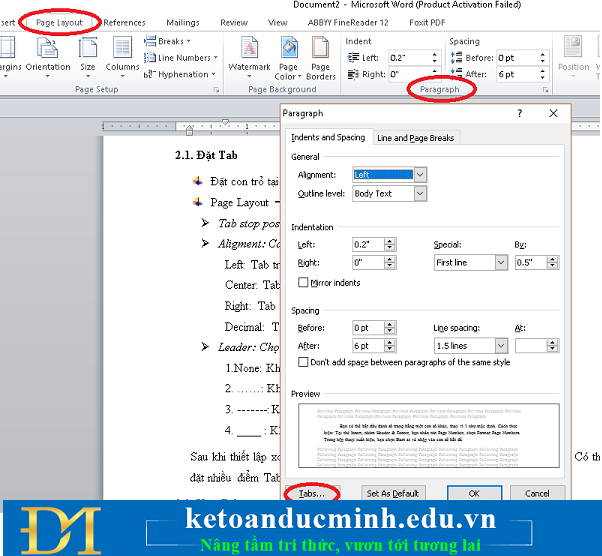Image resolution: width=602 pixels, height=556 pixels.
Task: Switch to the Mailings tab
Action: 183,22
